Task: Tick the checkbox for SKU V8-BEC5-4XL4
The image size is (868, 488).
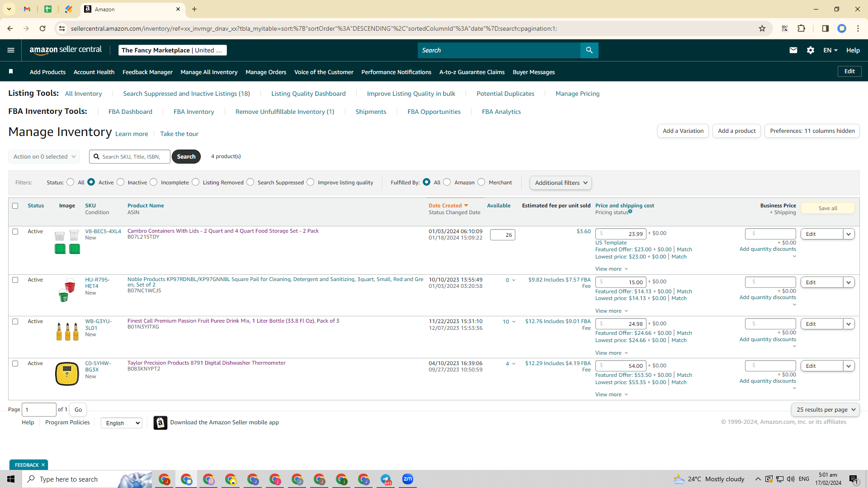Action: pyautogui.click(x=15, y=231)
